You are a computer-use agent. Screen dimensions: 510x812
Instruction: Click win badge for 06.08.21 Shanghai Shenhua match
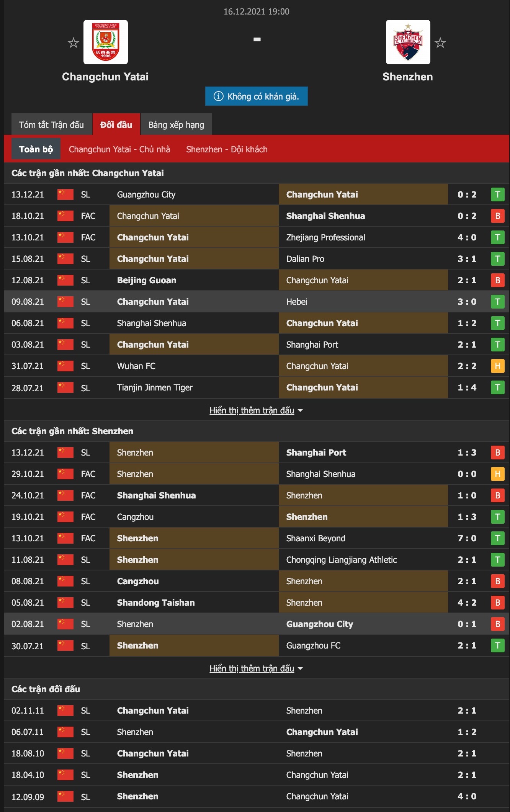coord(498,323)
